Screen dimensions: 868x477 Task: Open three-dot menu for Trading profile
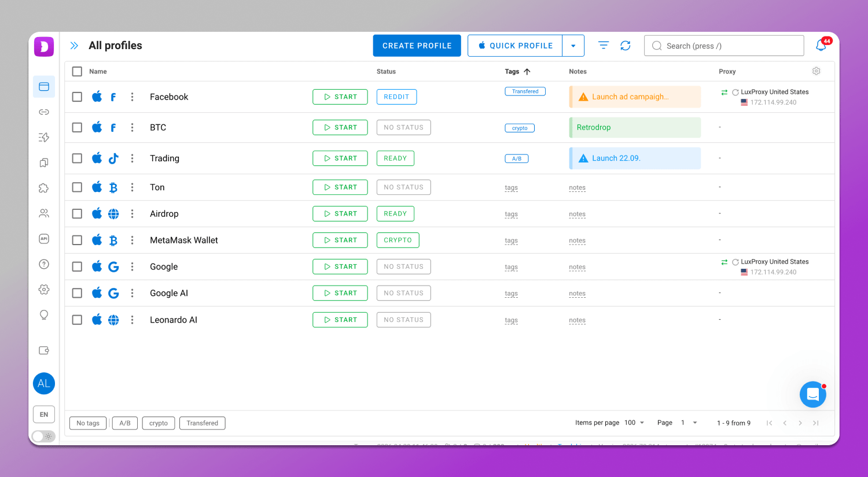(132, 158)
